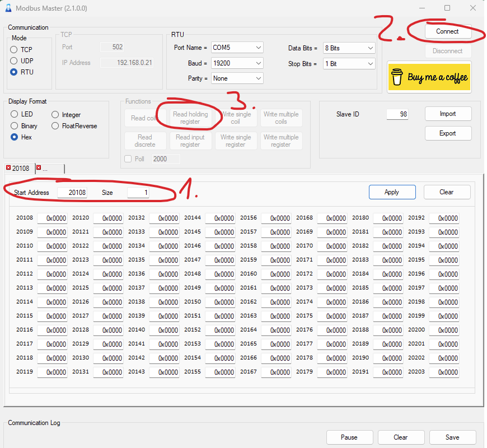This screenshot has width=487, height=448.
Task: Close the 20108 tab using its red X icon
Action: (8, 168)
